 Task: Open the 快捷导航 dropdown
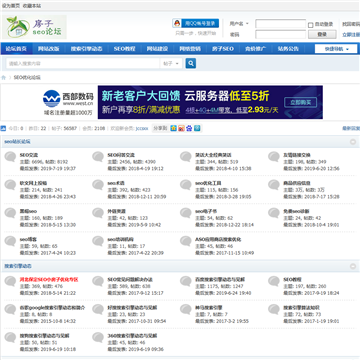point(336,49)
